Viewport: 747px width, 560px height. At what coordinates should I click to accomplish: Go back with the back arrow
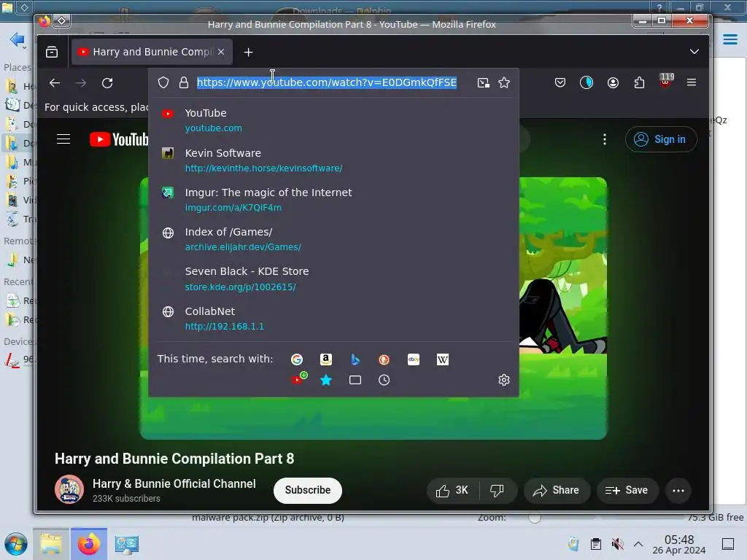click(55, 83)
